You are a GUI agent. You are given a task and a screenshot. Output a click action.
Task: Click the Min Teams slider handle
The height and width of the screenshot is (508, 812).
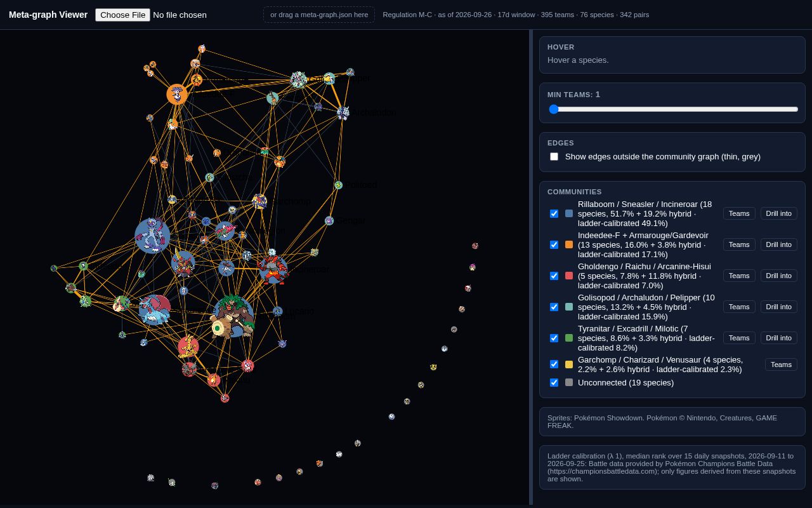(x=554, y=109)
